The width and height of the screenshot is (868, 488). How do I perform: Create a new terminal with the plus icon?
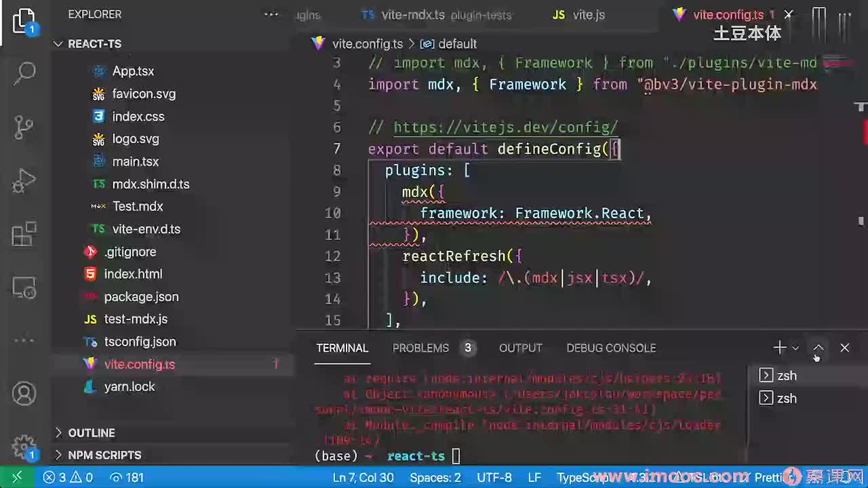click(x=779, y=348)
